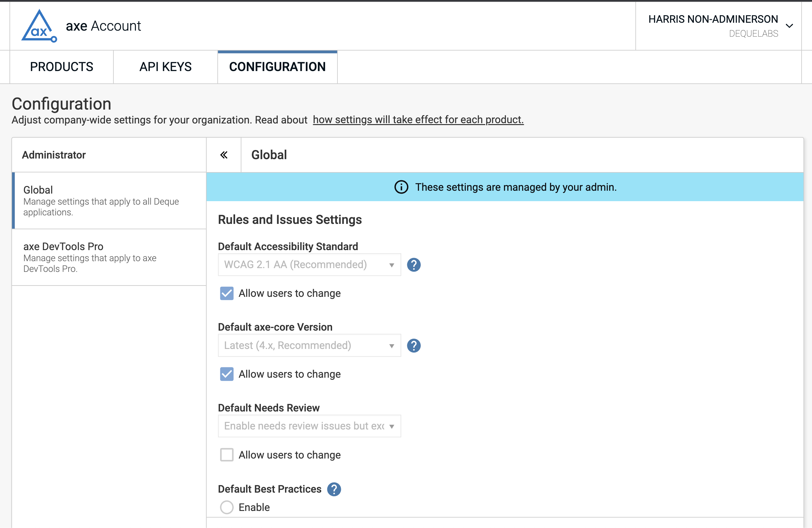Check Allow users to change Needs Review
The height and width of the screenshot is (528, 812).
click(x=227, y=455)
